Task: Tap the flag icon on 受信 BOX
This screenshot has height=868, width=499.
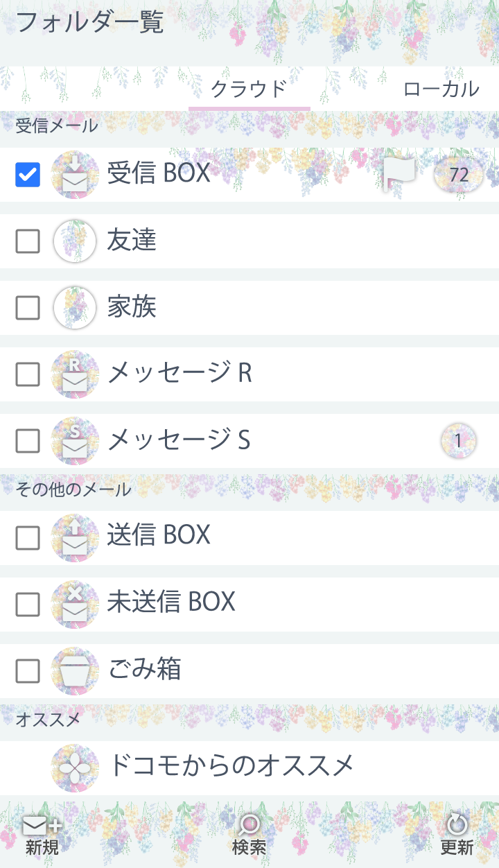Action: (399, 174)
